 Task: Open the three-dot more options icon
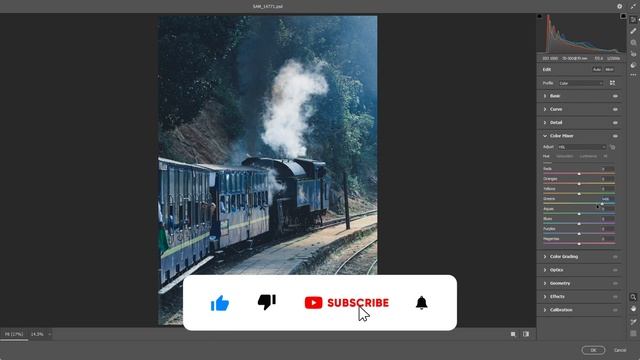(633, 75)
